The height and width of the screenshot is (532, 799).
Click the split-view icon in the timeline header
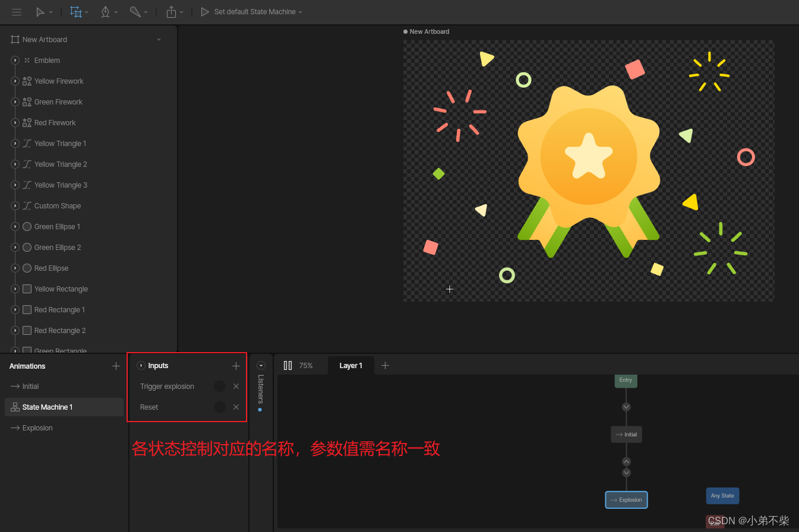(x=288, y=365)
